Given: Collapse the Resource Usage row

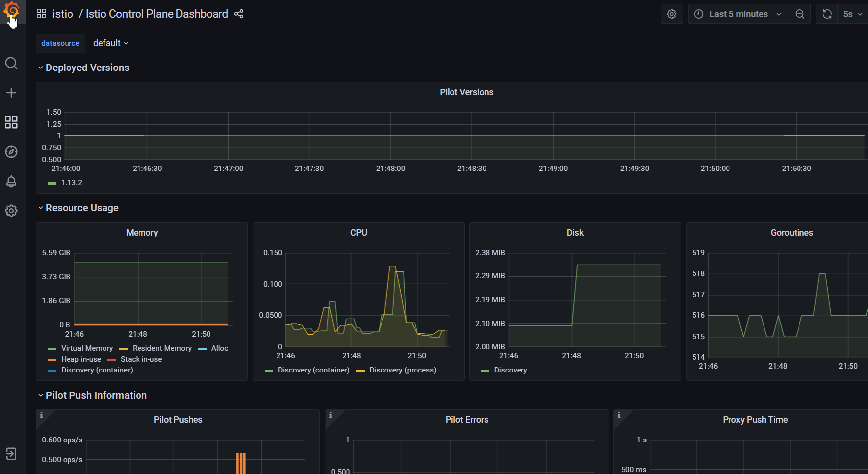Looking at the screenshot, I should pyautogui.click(x=78, y=208).
